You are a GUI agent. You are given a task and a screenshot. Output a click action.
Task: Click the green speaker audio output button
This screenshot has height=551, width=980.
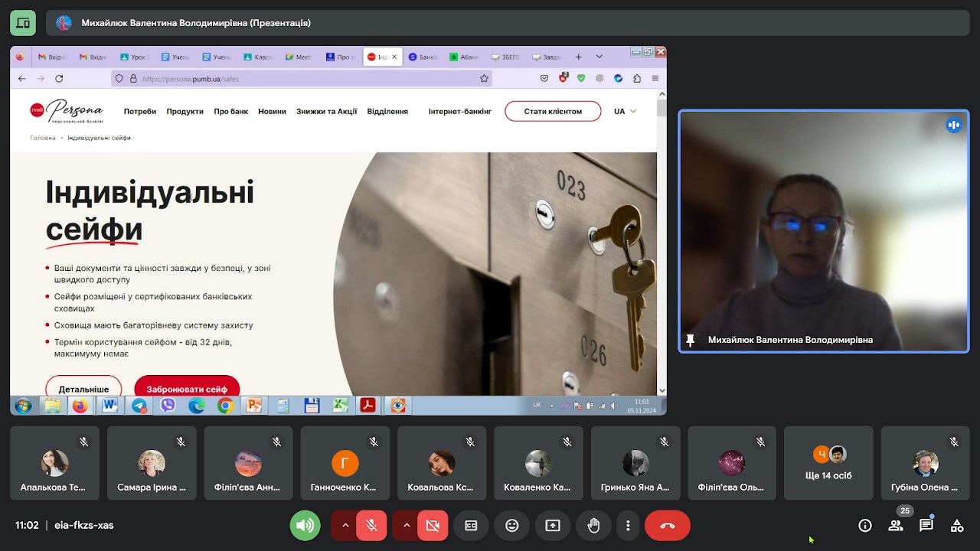click(305, 526)
